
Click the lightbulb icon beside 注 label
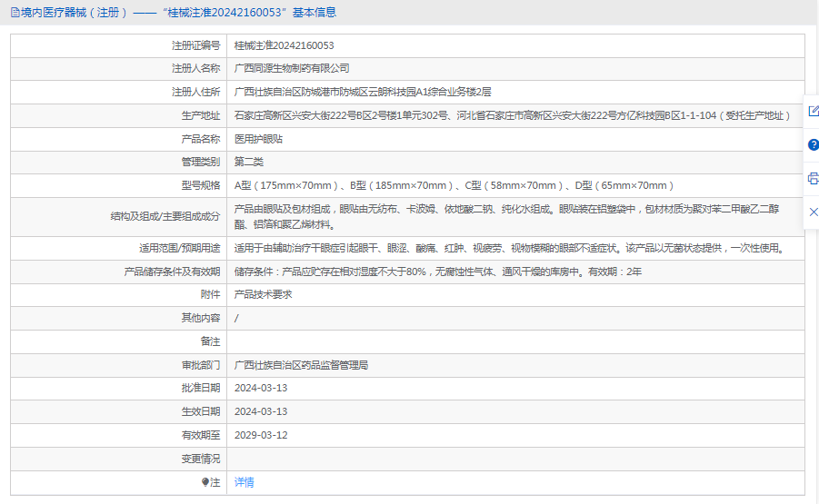click(205, 482)
